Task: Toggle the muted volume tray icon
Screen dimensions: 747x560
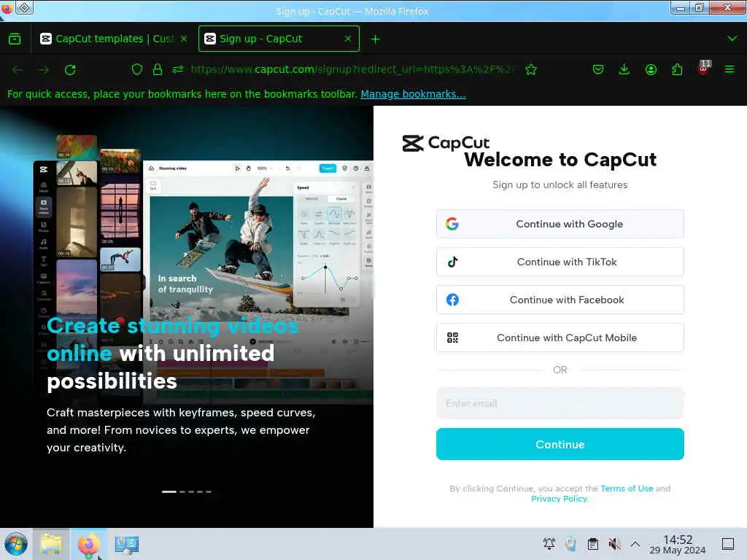Action: click(x=614, y=544)
